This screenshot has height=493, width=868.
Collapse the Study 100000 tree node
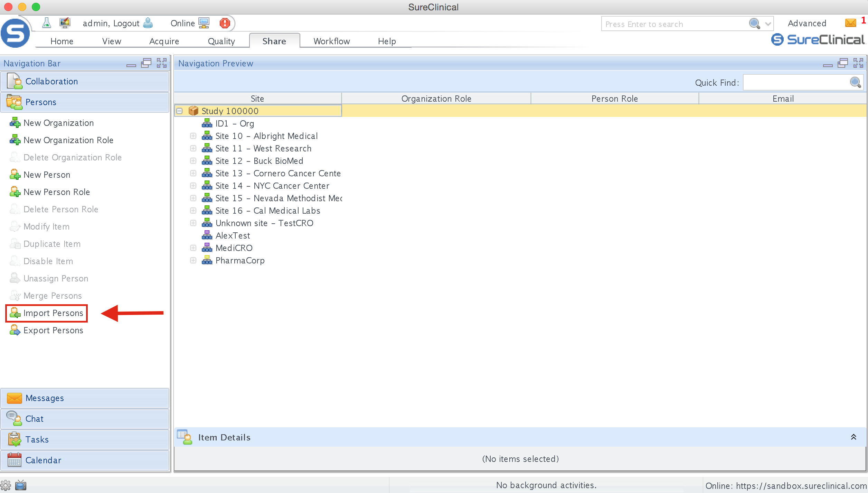(x=179, y=111)
